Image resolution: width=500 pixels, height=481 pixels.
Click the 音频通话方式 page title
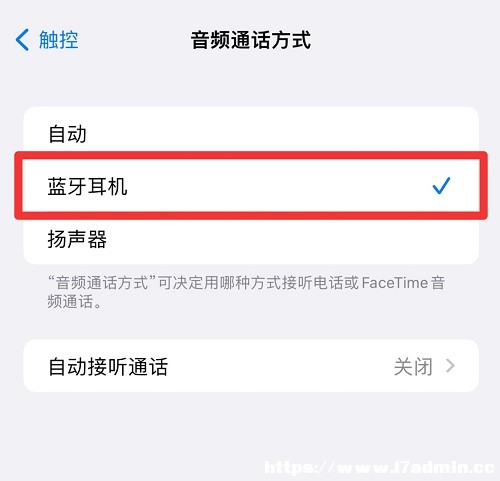(x=251, y=40)
